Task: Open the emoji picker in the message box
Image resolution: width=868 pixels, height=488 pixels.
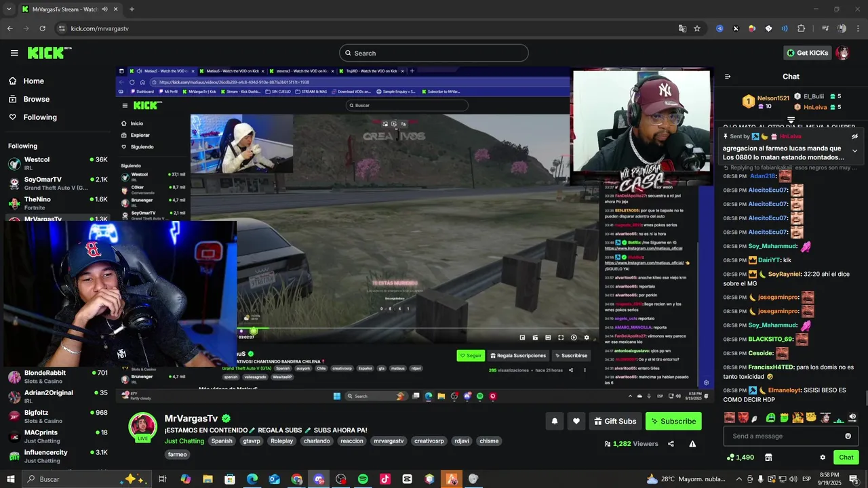Action: [x=848, y=436]
